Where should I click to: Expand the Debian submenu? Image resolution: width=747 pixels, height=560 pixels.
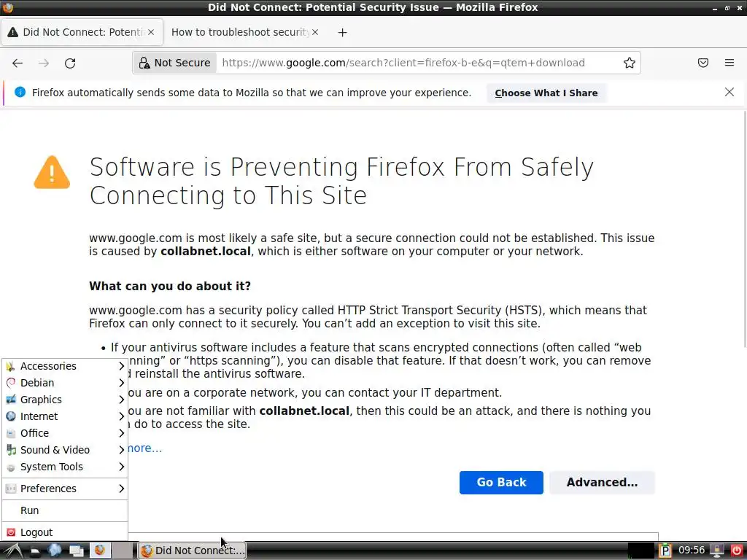pos(65,383)
